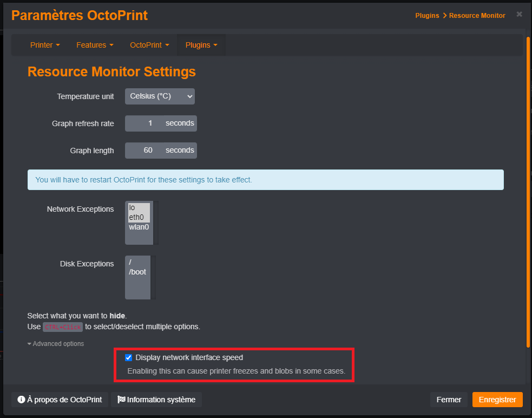Open À propos de OctoPrint info
Viewport: 532px width, 418px height.
click(x=60, y=400)
